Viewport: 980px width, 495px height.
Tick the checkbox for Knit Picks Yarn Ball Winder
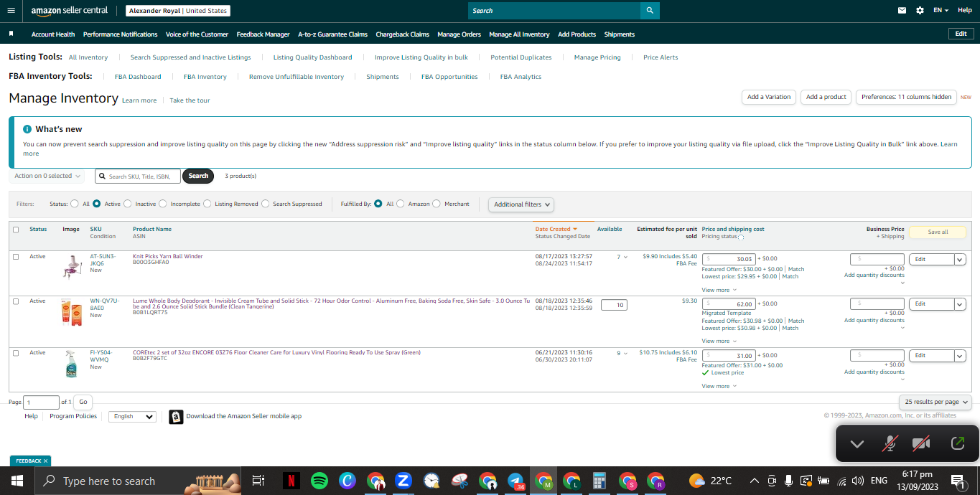(x=16, y=257)
